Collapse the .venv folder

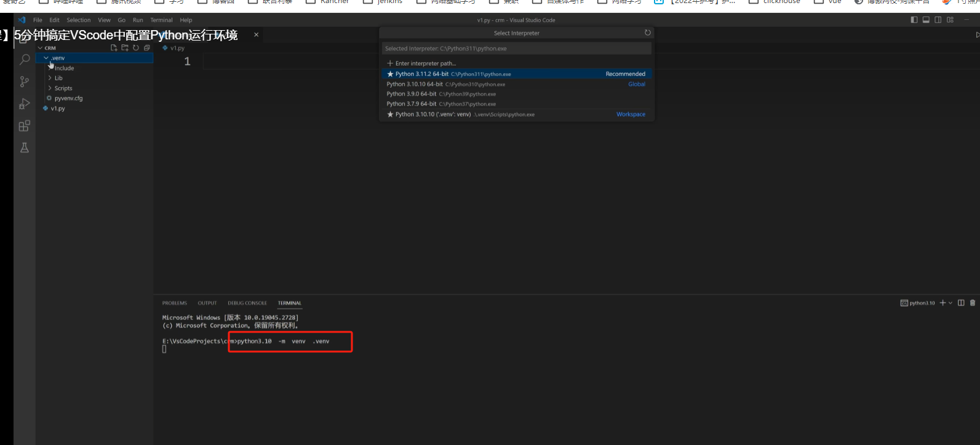tap(46, 58)
